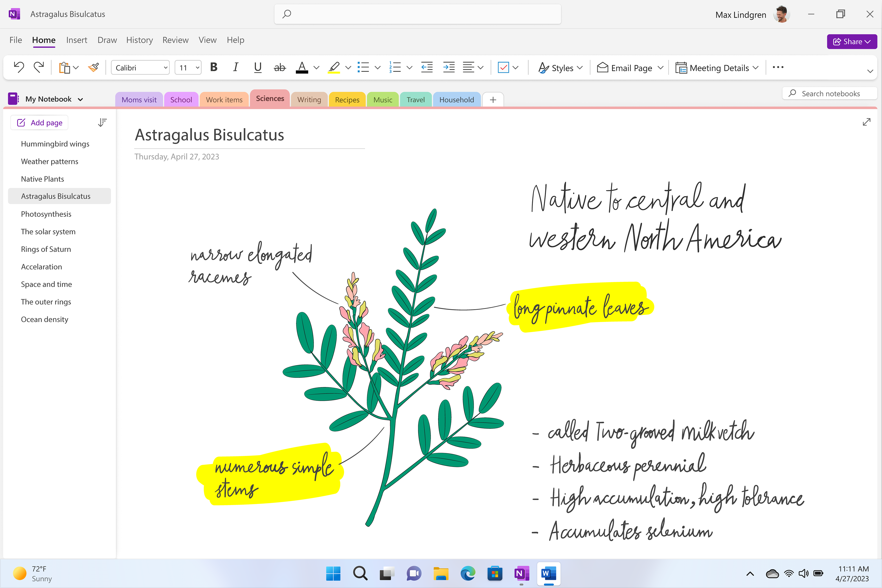Open the Ocean density page
Viewport: 882px width, 588px height.
pyautogui.click(x=45, y=319)
